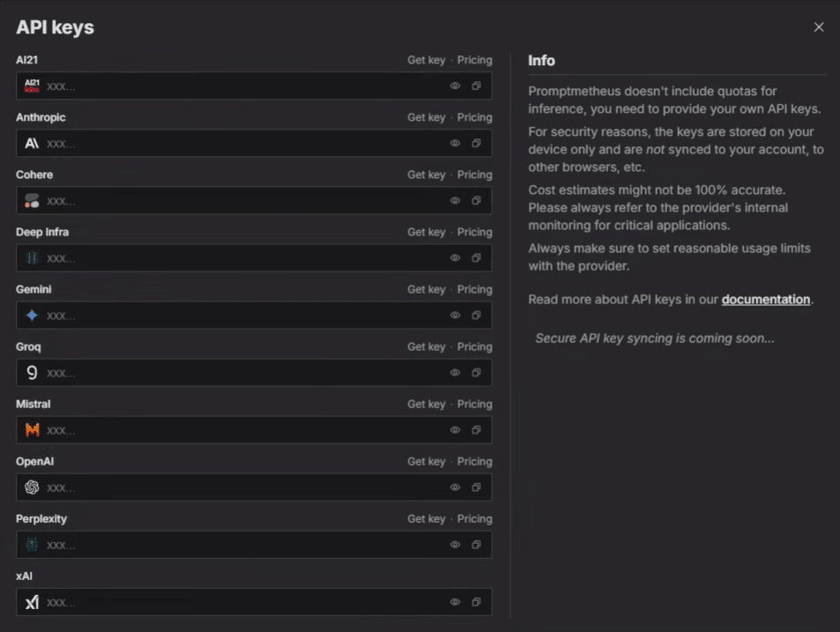Open the OpenAI Get key link
This screenshot has height=632, width=840.
click(x=427, y=461)
